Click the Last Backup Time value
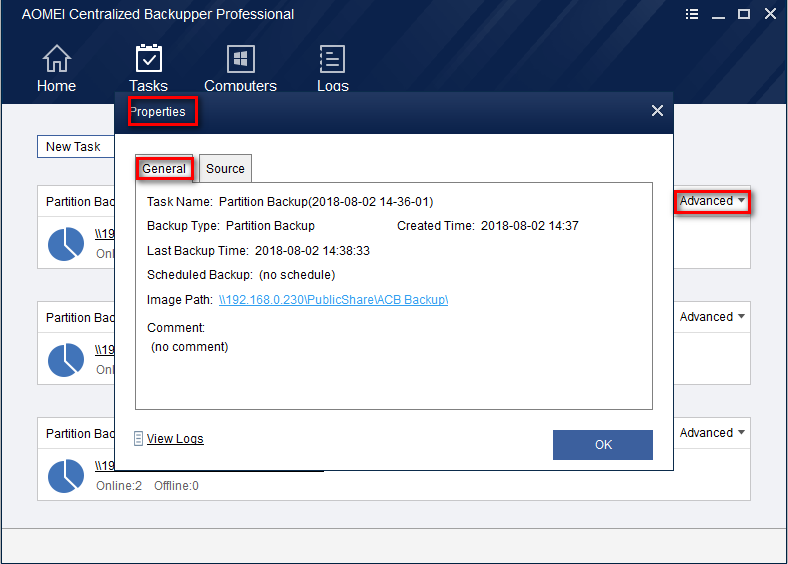Image resolution: width=788 pixels, height=564 pixels. 312,251
